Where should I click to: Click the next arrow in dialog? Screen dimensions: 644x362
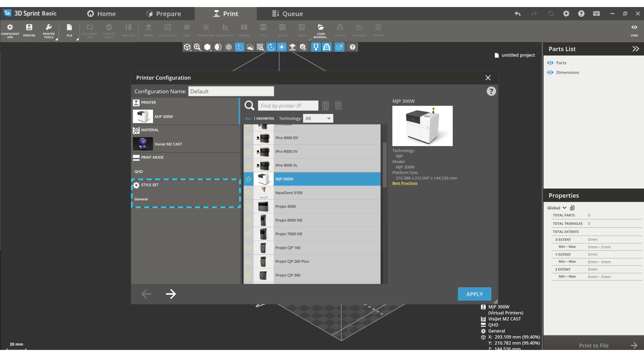click(x=171, y=294)
